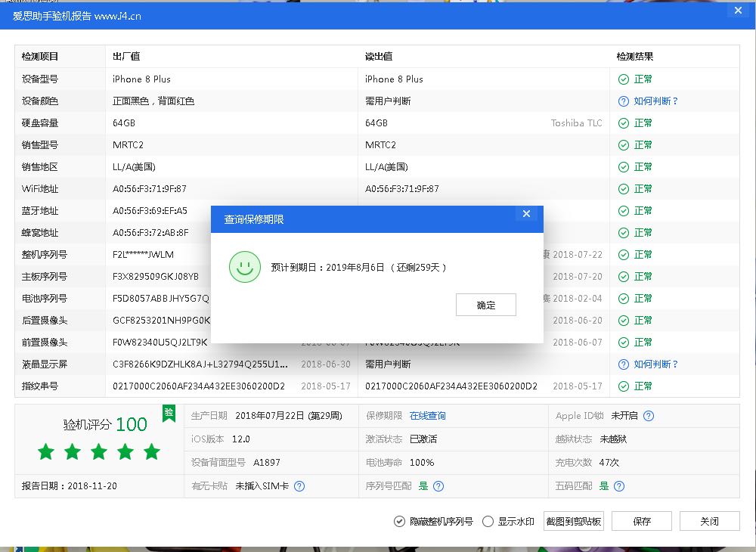Click checkmark icon in 硬盘容量 row
The height and width of the screenshot is (552, 756).
624,123
